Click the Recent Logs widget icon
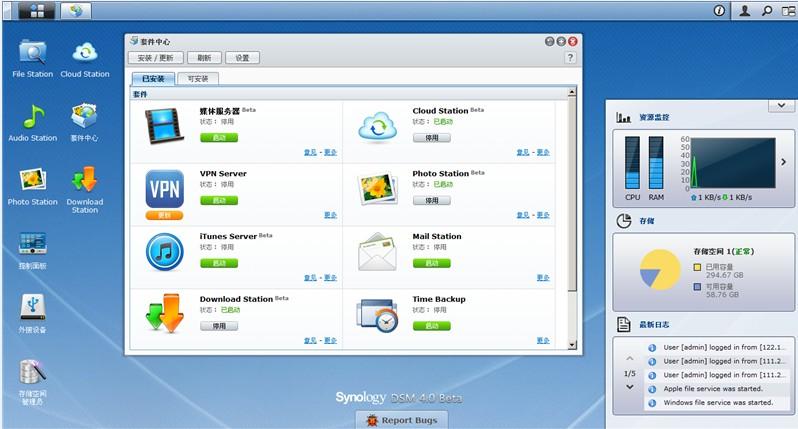Viewport: 798px width, 429px height. coord(623,324)
